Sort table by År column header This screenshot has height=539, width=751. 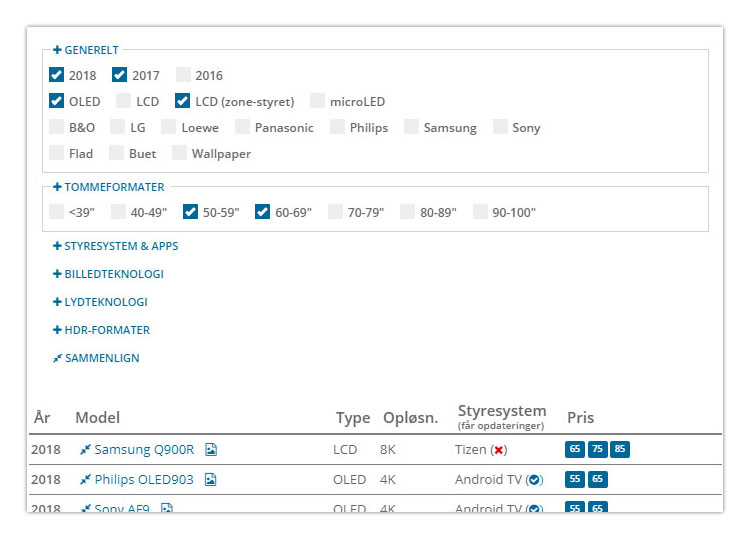(42, 417)
